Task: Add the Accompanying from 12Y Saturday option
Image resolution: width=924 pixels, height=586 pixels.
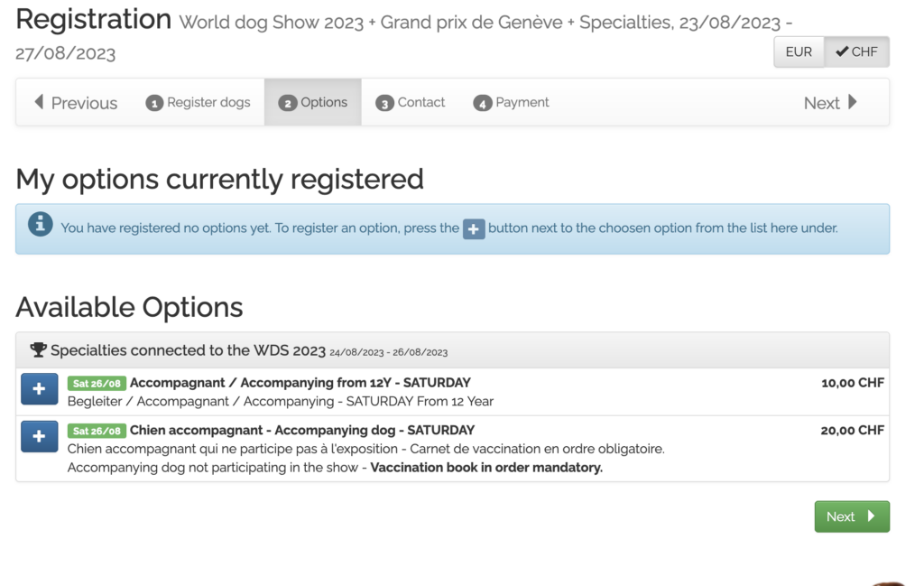Action: click(39, 389)
